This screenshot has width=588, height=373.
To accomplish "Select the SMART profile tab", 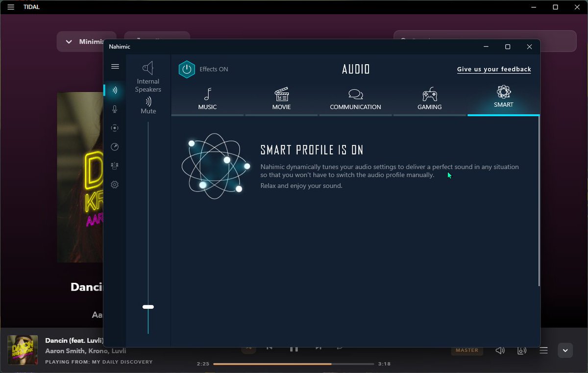I will click(x=504, y=99).
